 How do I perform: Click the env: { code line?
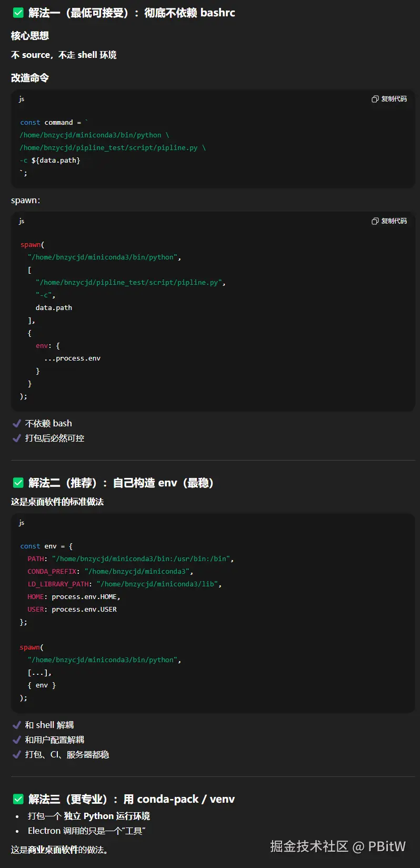[48, 345]
